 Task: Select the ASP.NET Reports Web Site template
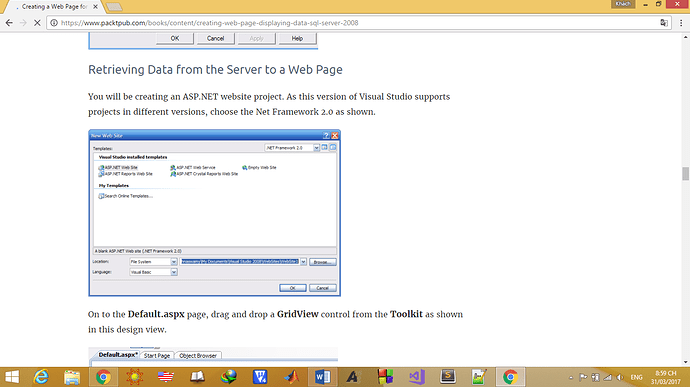[x=125, y=174]
